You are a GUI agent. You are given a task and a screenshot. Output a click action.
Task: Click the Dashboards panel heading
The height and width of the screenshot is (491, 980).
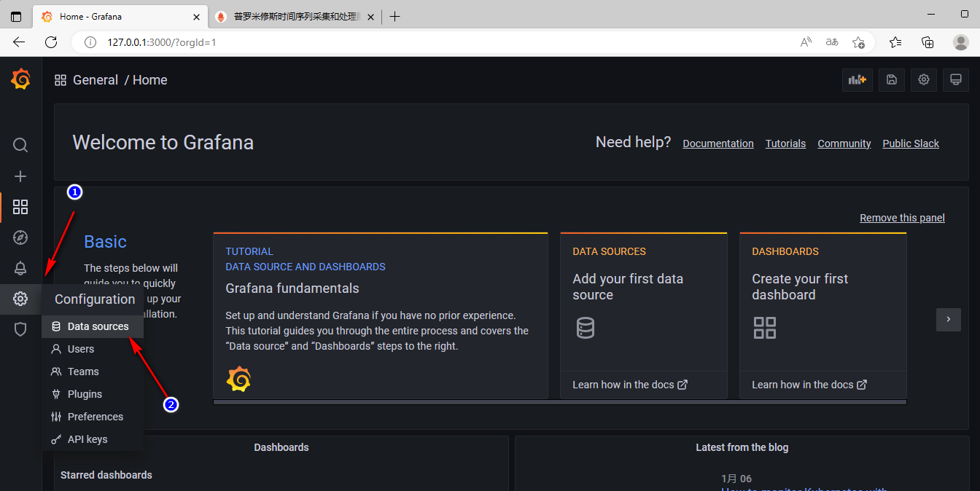281,447
